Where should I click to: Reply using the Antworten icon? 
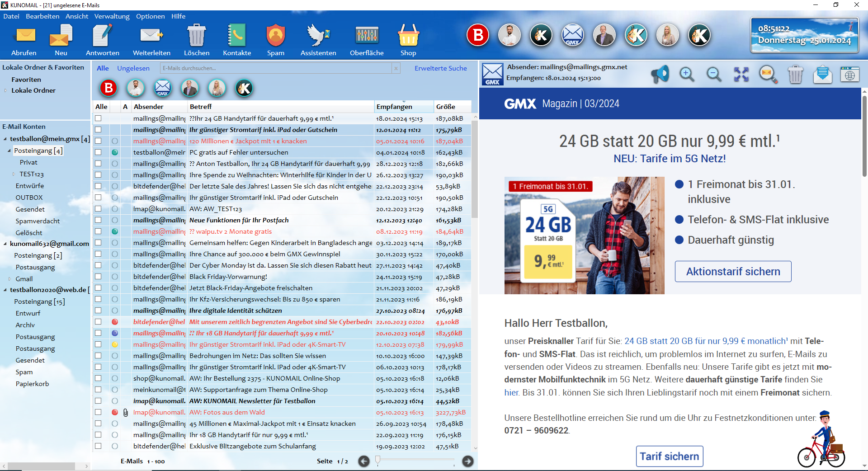[x=103, y=40]
